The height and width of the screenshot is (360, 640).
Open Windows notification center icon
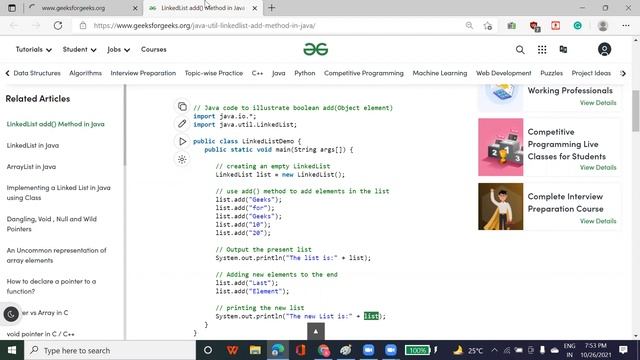tap(623, 350)
